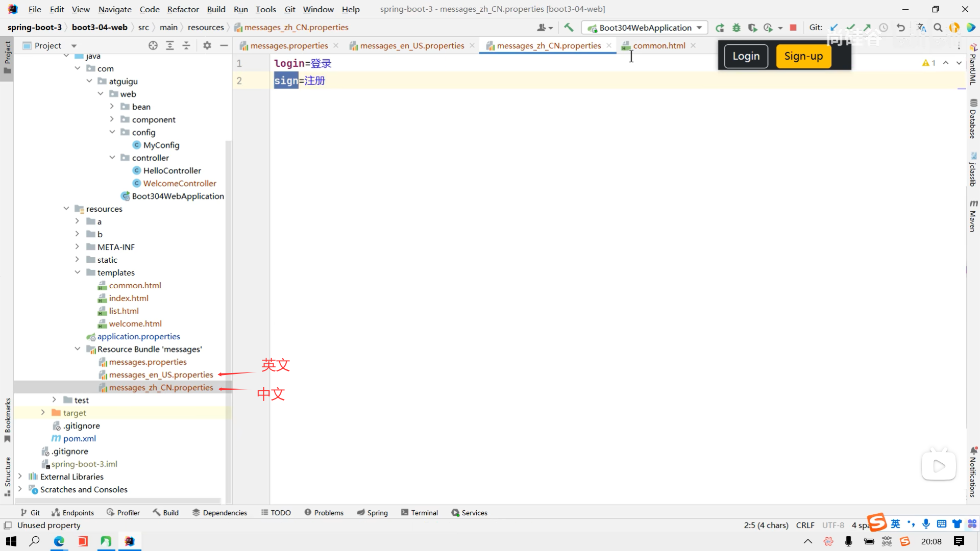
Task: Stop the running application
Action: [793, 28]
